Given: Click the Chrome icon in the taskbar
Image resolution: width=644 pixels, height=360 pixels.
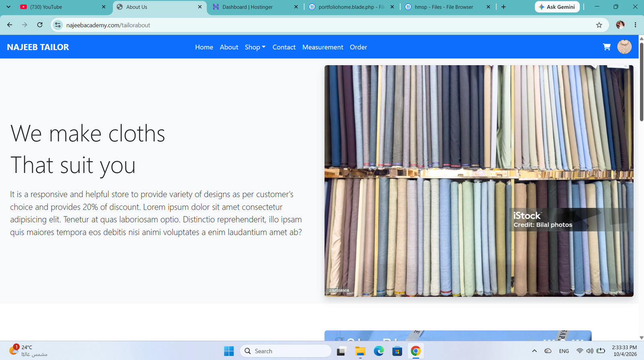Looking at the screenshot, I should coord(416,351).
